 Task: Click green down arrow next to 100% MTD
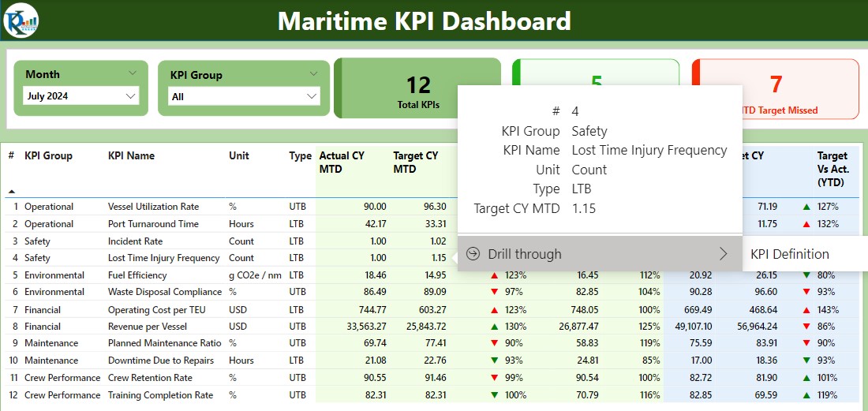coord(494,395)
